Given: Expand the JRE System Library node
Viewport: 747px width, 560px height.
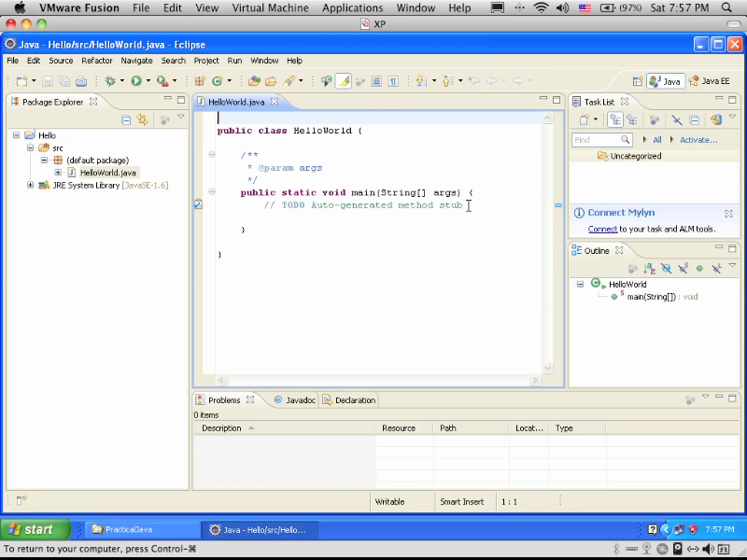Looking at the screenshot, I should [31, 185].
